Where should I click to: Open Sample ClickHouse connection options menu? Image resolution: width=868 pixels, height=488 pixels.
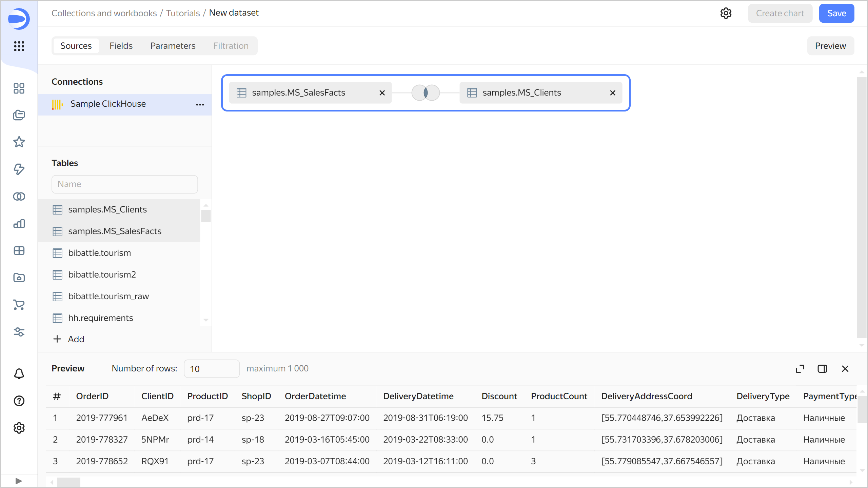tap(200, 104)
